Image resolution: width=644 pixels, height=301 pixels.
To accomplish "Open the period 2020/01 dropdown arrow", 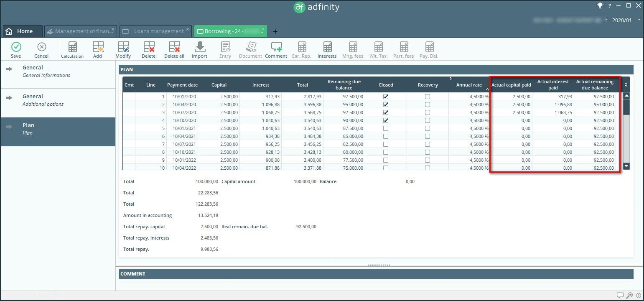I will [x=639, y=20].
